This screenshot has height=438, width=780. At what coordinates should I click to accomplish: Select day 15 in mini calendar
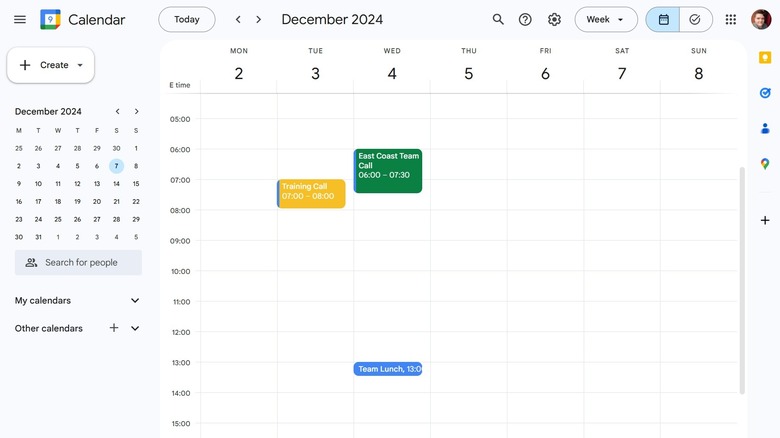click(x=136, y=184)
